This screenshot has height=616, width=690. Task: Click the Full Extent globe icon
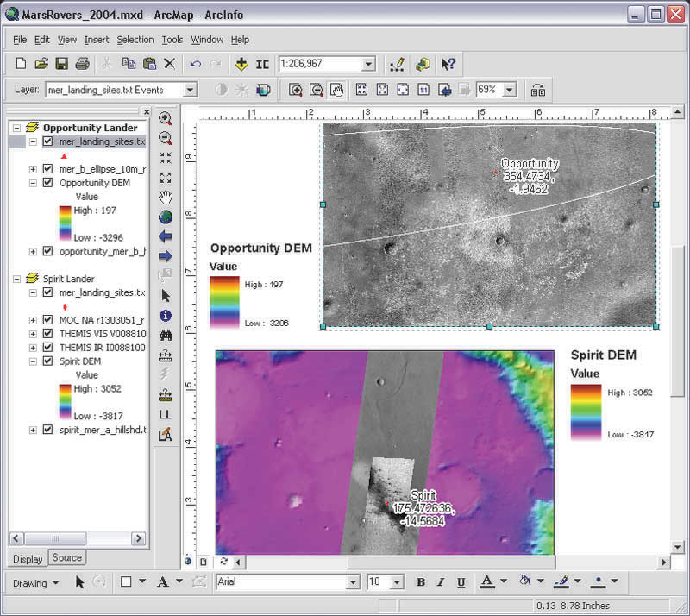pos(166,217)
